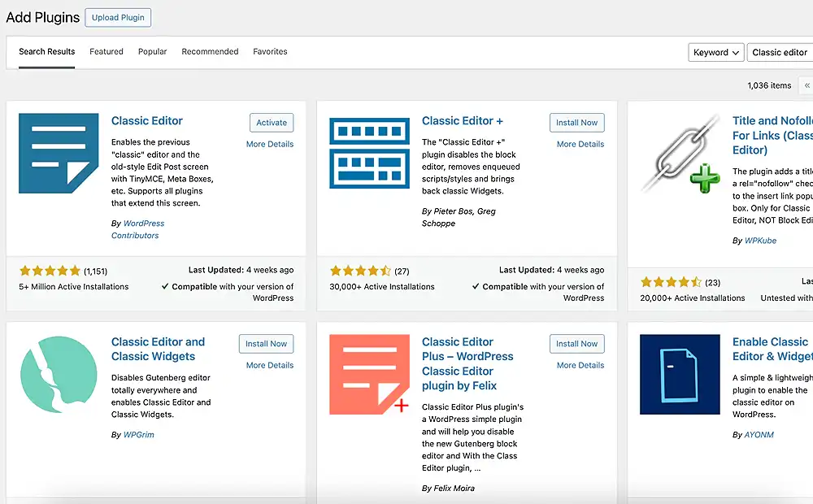Click the Classic Editor + plugin icon
813x504 pixels.
tap(369, 154)
